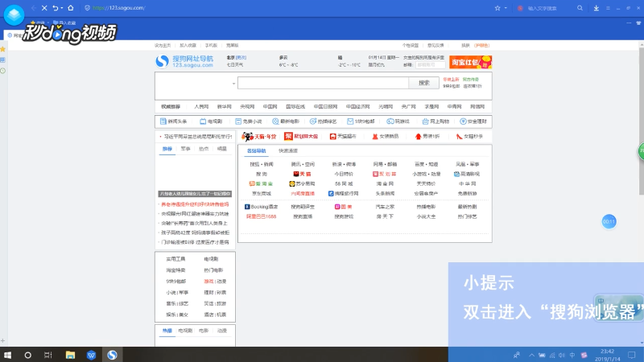This screenshot has height=362, width=644.
Task: Click 天猫·年货 promo link
Action: [x=259, y=136]
